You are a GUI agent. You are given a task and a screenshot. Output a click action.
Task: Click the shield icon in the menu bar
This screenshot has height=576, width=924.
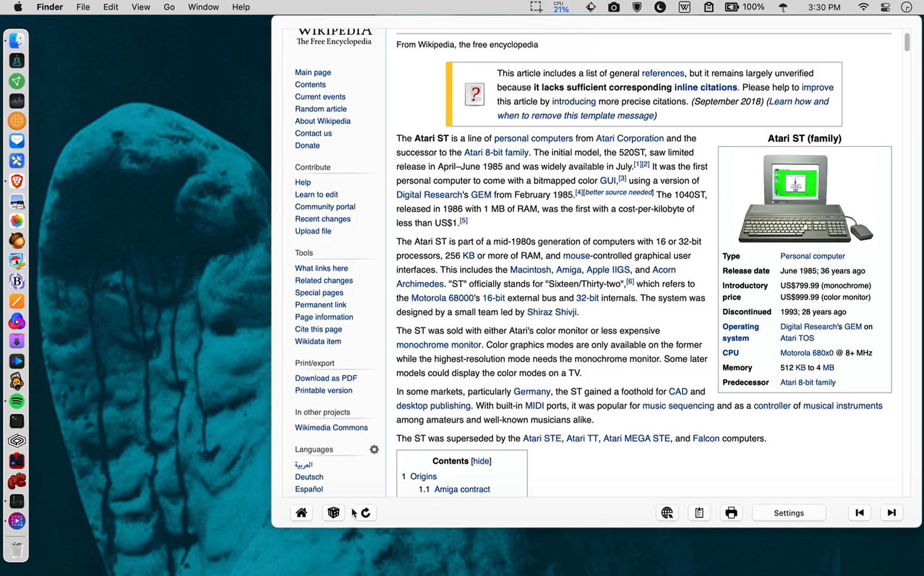637,7
